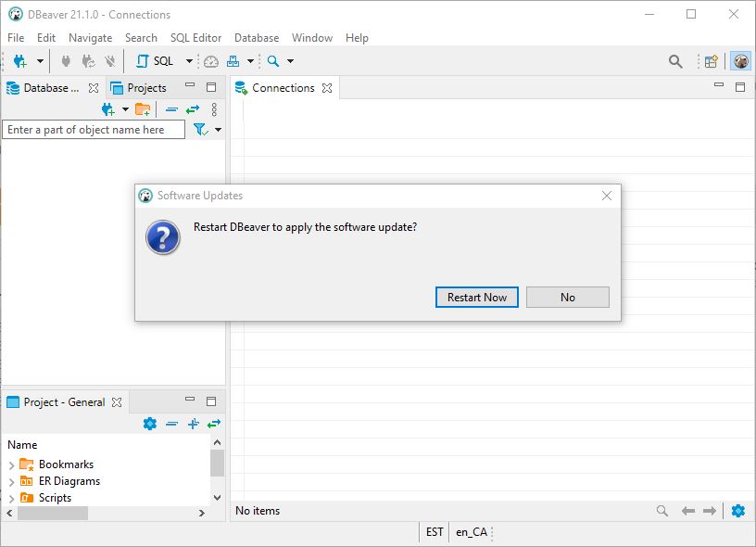Close the Database Navigator tab
756x547 pixels.
tap(94, 88)
